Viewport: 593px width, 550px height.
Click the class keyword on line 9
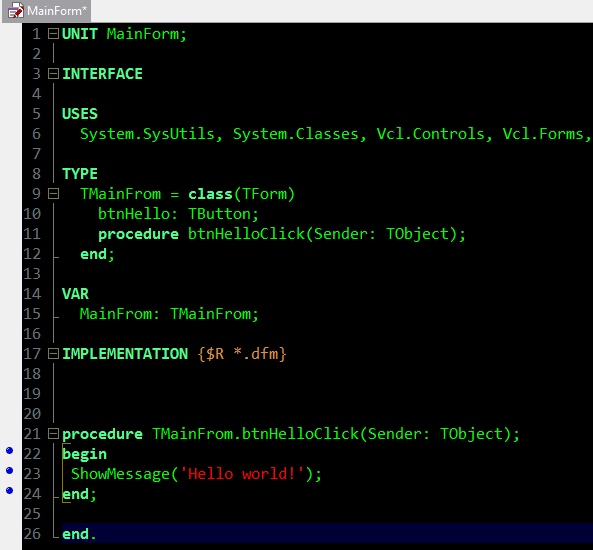click(x=210, y=194)
